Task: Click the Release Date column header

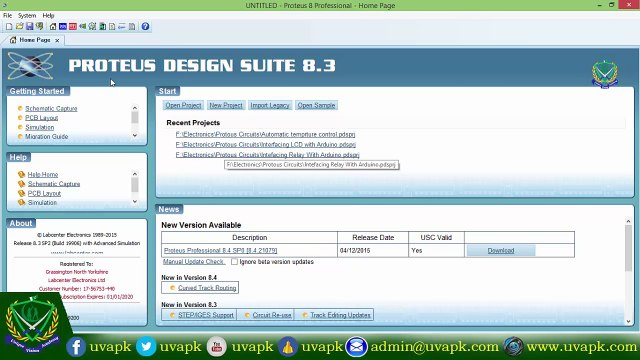Action: pyautogui.click(x=373, y=238)
